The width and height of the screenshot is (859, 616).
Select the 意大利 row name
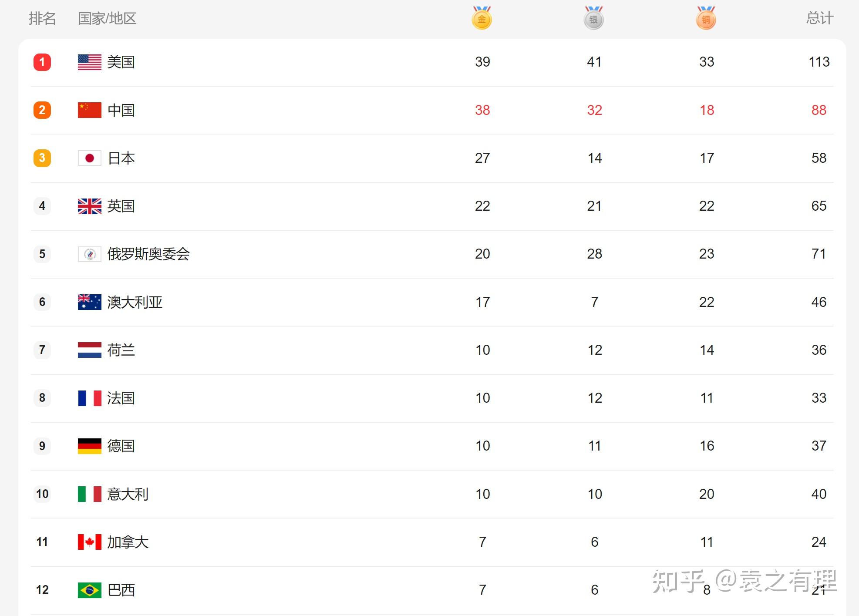click(x=128, y=494)
